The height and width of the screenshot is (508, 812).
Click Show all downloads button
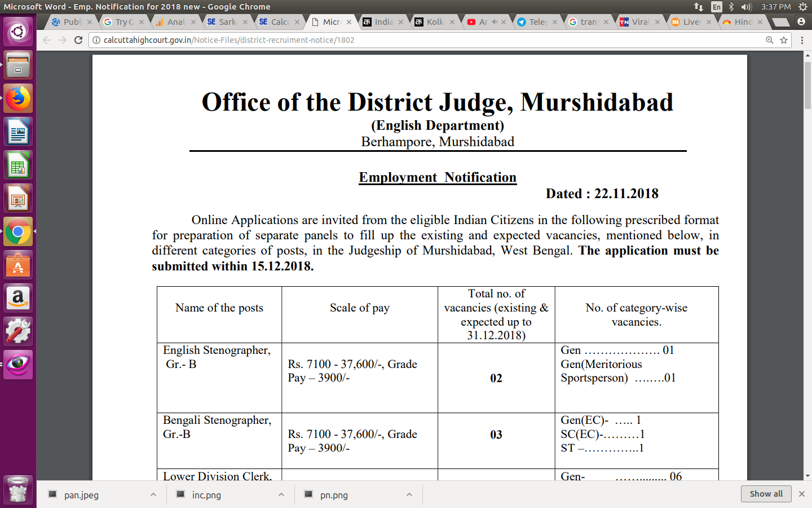[766, 493]
